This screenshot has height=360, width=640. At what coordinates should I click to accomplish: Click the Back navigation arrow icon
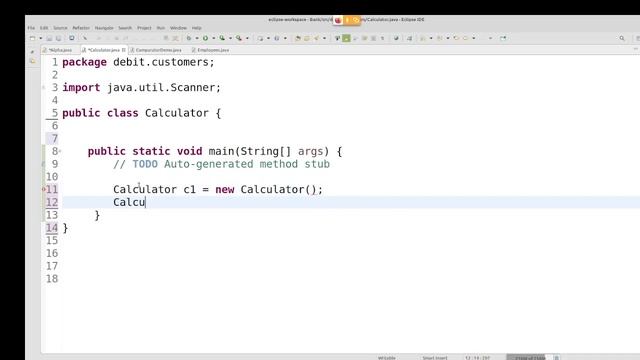456,38
